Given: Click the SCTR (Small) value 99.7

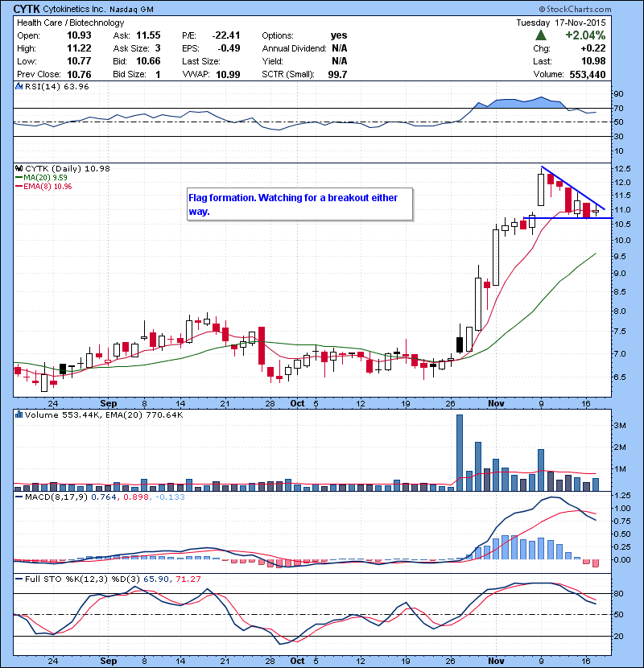Looking at the screenshot, I should [337, 75].
